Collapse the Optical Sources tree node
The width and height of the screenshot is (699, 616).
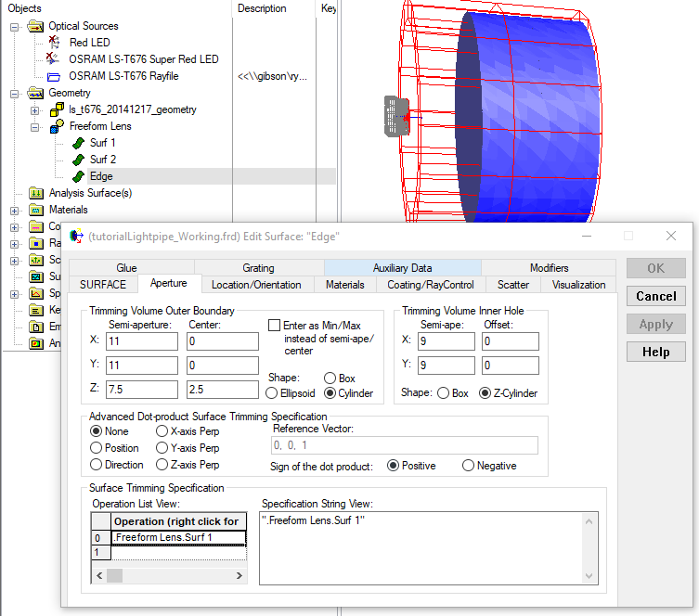tap(15, 26)
